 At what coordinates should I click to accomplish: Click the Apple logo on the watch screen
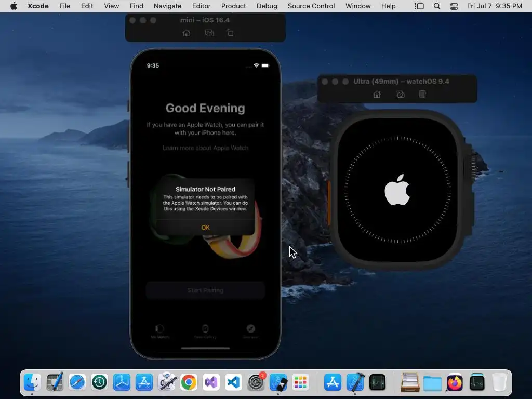(397, 190)
